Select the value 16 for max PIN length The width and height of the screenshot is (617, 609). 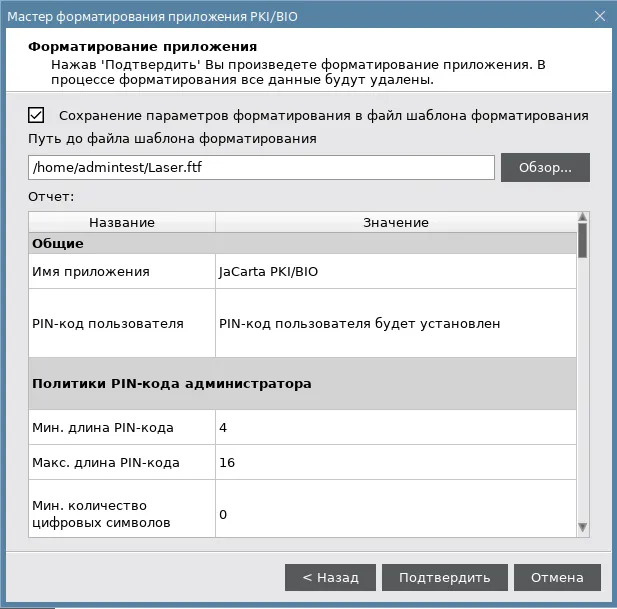(x=396, y=462)
